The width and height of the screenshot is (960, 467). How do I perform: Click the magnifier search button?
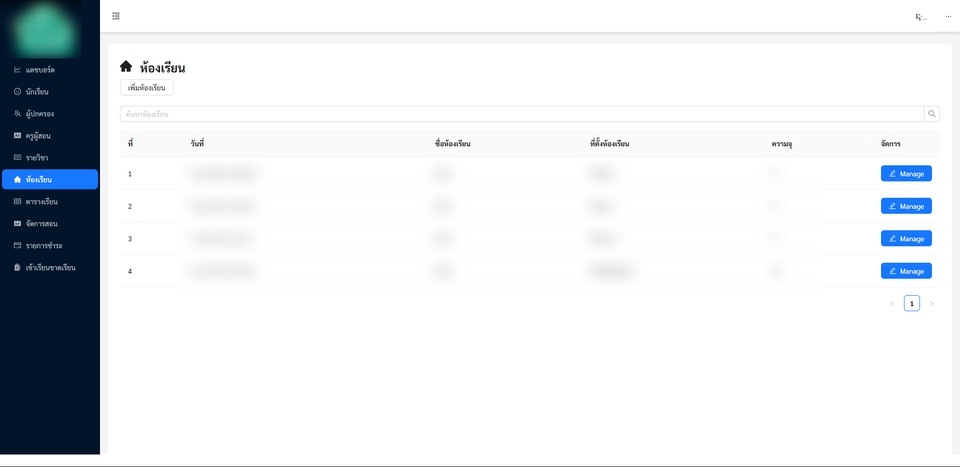tap(932, 114)
